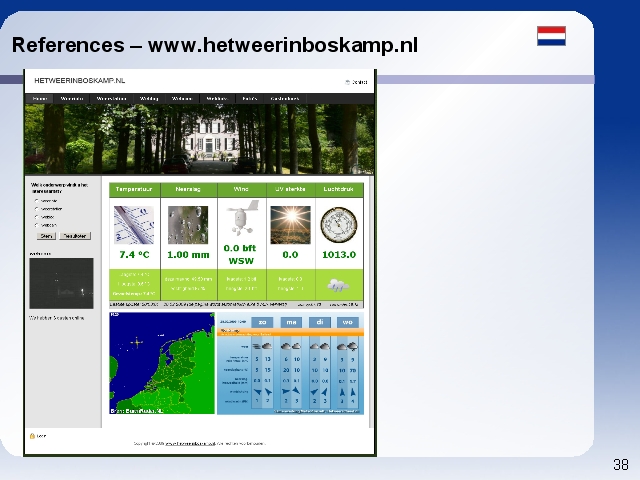Open the thermometer image under Temperatuur
The height and width of the screenshot is (480, 640).
(134, 225)
